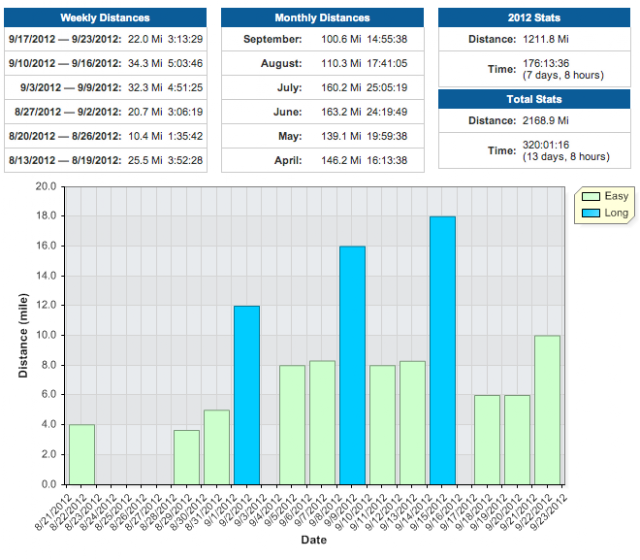Click the Total Stats header
This screenshot has width=640, height=560.
534,99
